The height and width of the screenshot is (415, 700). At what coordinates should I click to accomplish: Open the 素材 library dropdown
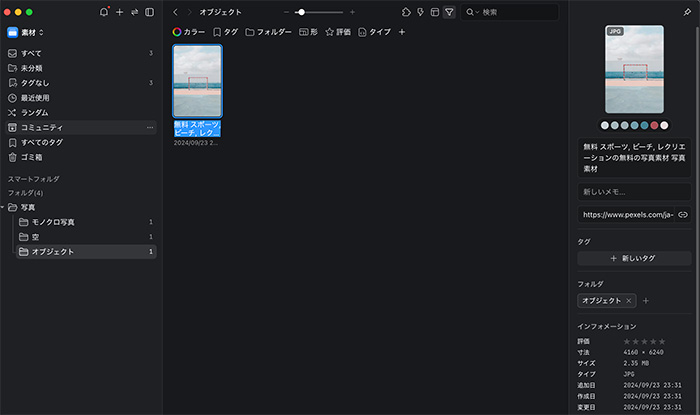click(x=32, y=32)
